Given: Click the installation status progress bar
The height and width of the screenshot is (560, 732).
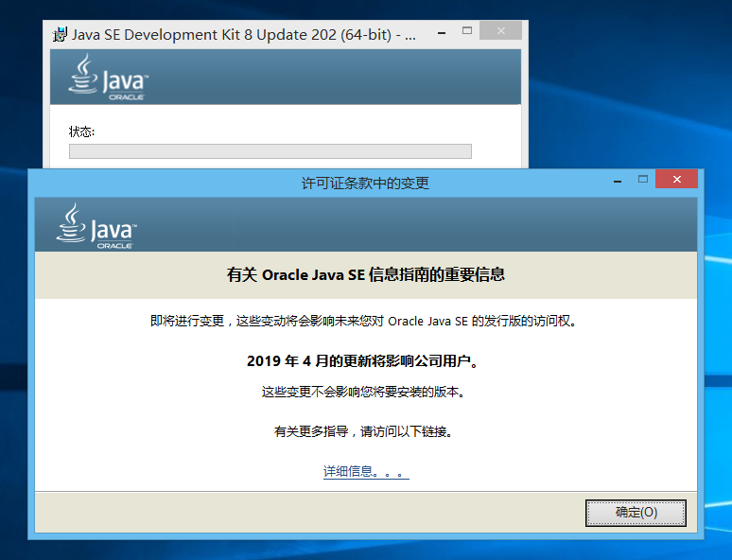Looking at the screenshot, I should click(x=270, y=151).
